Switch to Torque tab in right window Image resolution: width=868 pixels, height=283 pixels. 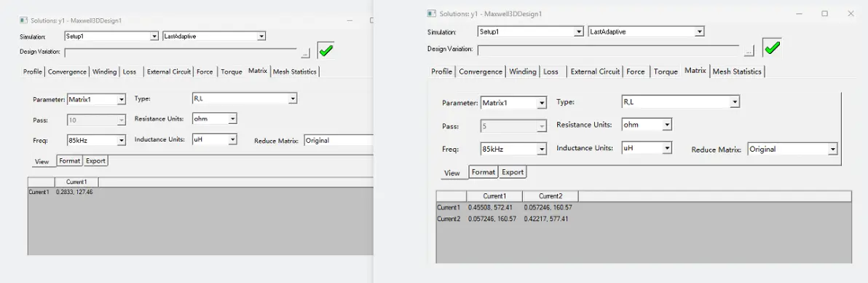tap(666, 71)
